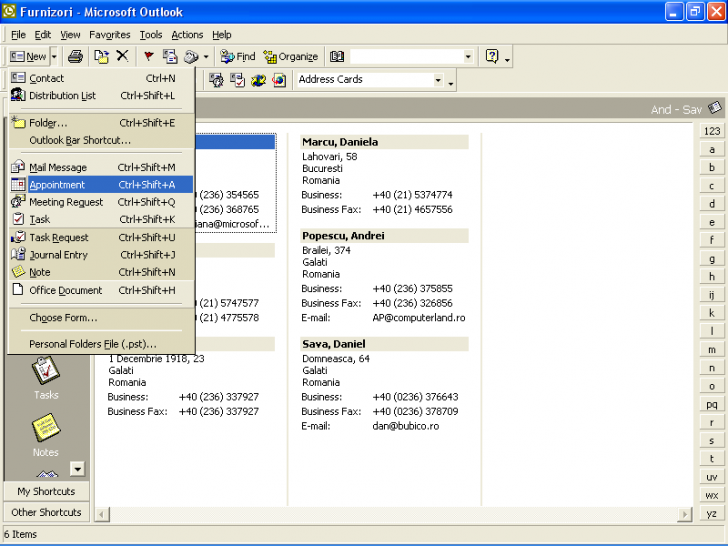Click in the Find a Contact field

(x=406, y=57)
